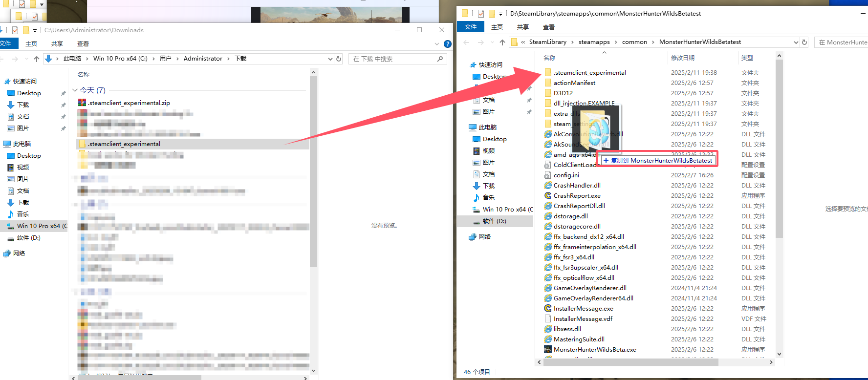Click the steamapps breadcrumb segment
Image resolution: width=868 pixels, height=380 pixels.
pyautogui.click(x=594, y=42)
